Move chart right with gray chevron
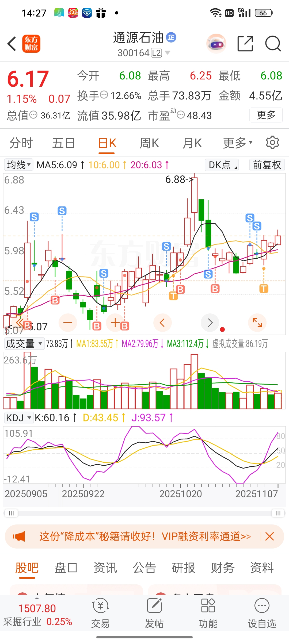This screenshot has width=289, height=644. [210, 323]
